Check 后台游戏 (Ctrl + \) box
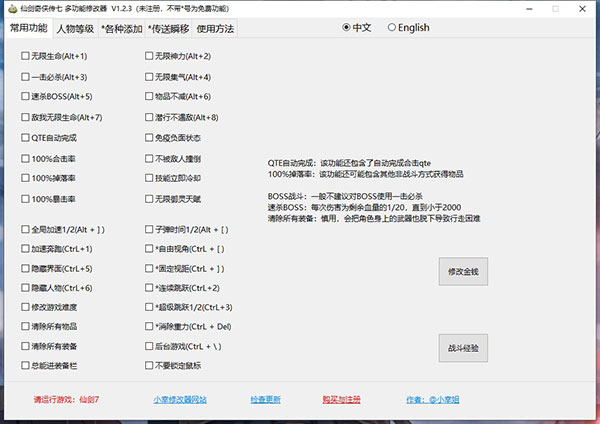600x424 pixels. click(150, 345)
